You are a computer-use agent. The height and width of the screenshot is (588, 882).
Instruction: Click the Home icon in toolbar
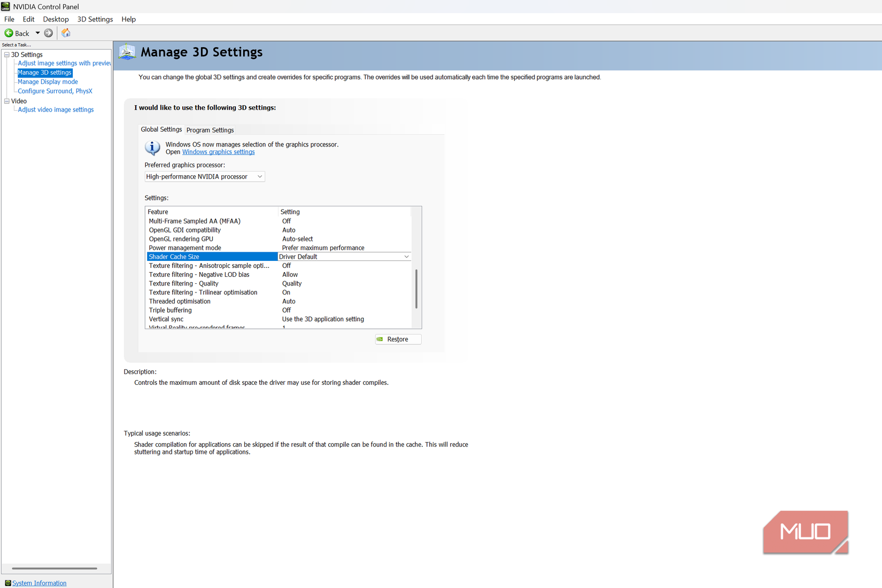pyautogui.click(x=66, y=33)
